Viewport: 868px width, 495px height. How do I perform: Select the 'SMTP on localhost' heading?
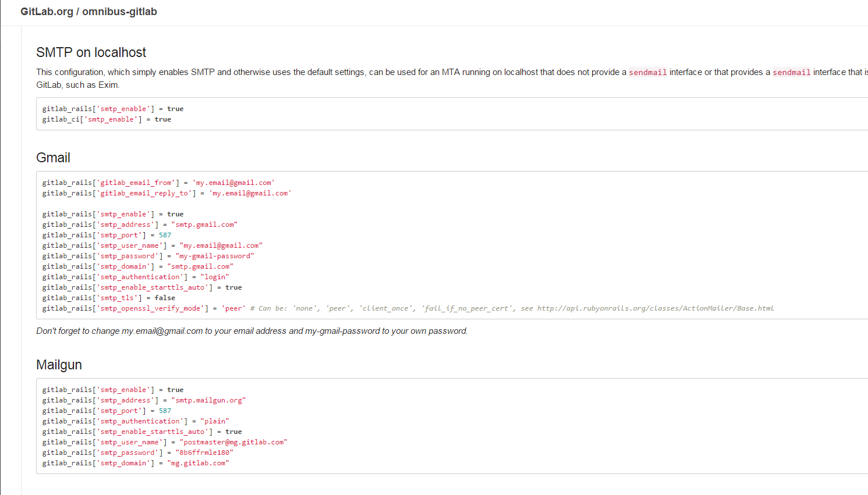click(x=90, y=52)
